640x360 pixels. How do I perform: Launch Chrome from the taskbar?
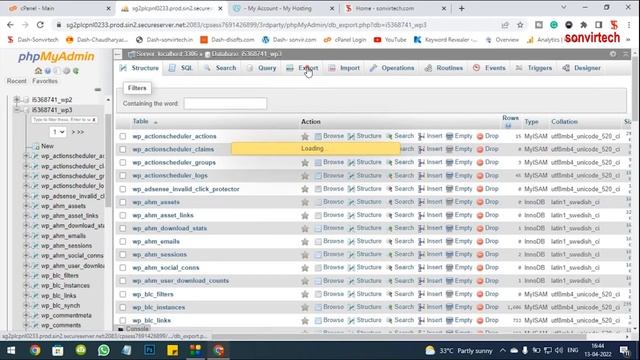pyautogui.click(x=35, y=350)
